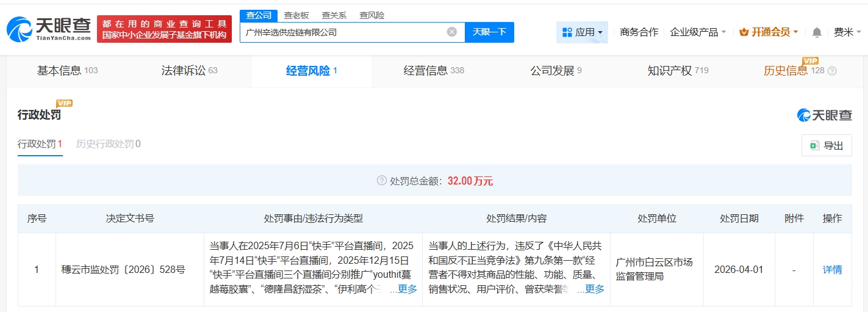This screenshot has height=312, width=868.
Task: Select the 历史行政处罚 sub-tab
Action: click(108, 144)
